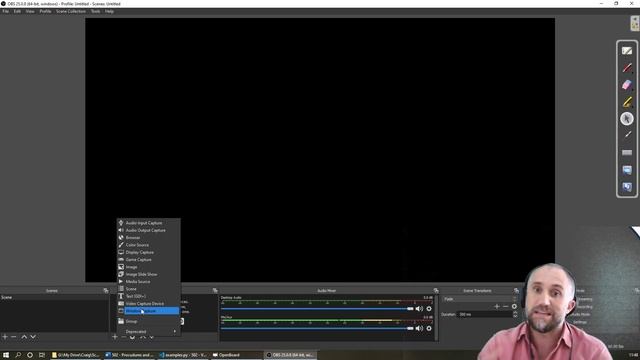
Task: Select the arrow pointer tool in side toolbar
Action: [x=627, y=119]
